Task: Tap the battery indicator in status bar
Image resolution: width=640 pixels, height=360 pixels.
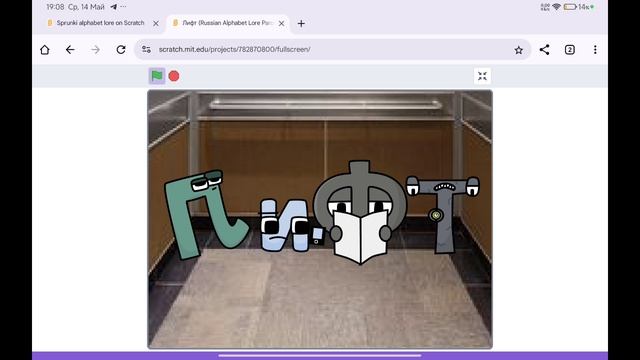Action: pos(570,7)
